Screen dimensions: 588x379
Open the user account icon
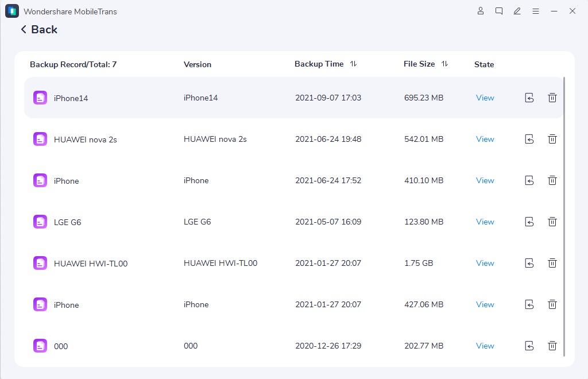481,11
